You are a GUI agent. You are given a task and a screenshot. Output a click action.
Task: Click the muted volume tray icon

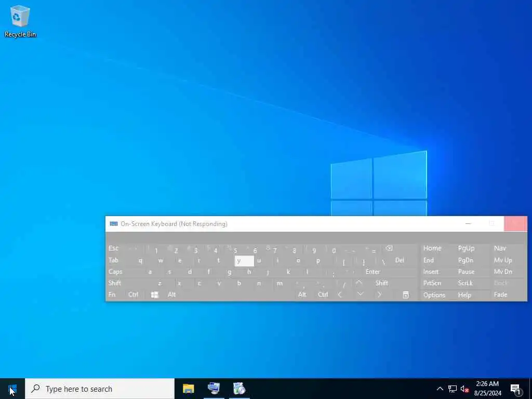tap(464, 389)
